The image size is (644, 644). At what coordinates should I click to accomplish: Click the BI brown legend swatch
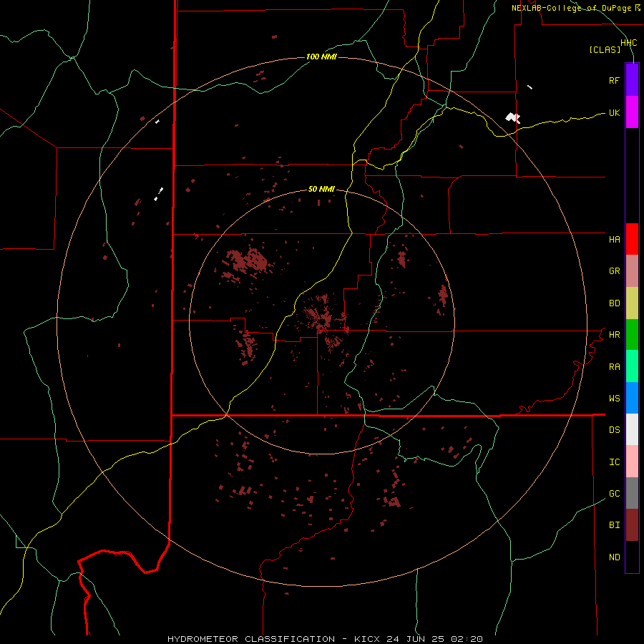(632, 525)
